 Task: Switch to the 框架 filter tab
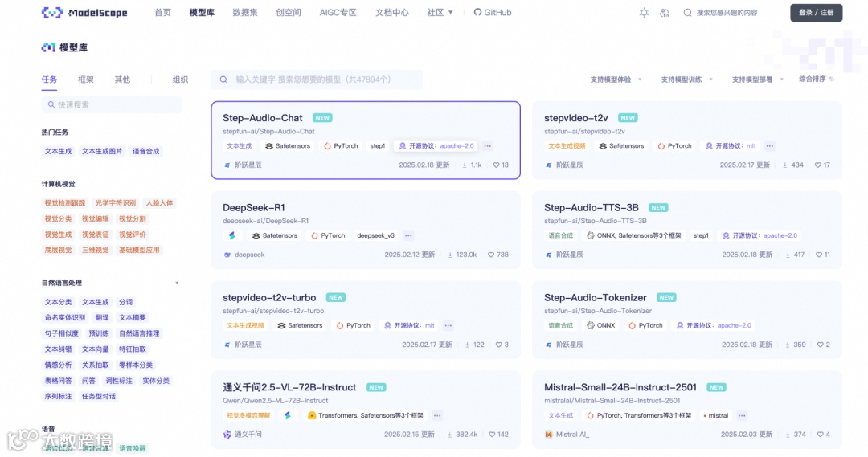(x=86, y=80)
